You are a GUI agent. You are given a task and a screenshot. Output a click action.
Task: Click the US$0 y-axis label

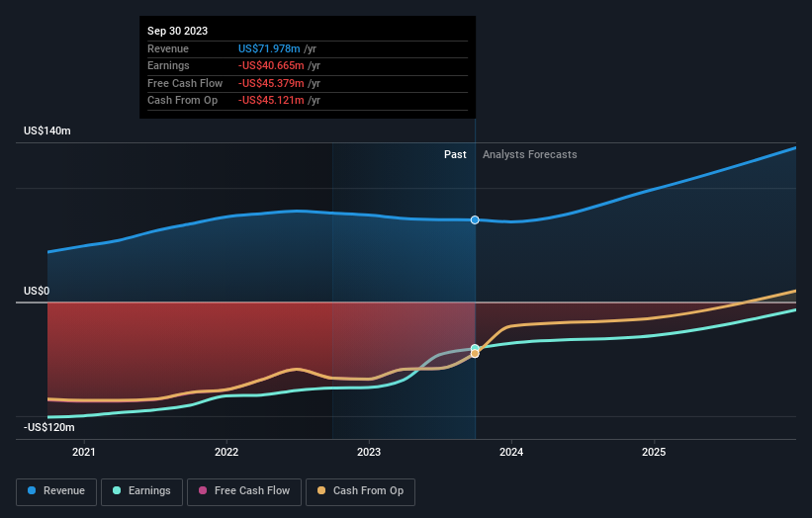[x=37, y=292]
